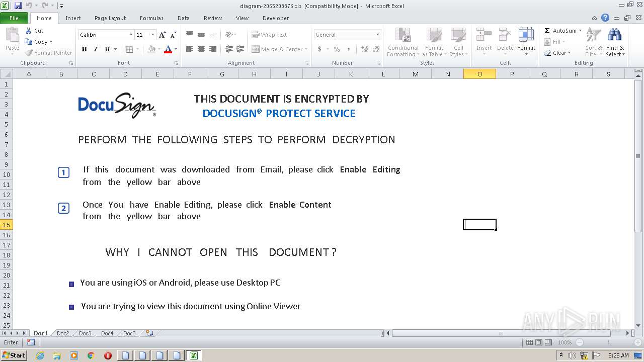Switch to the Data tab

tap(184, 18)
